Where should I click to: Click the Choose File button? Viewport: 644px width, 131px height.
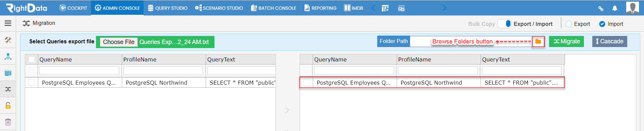pos(119,42)
